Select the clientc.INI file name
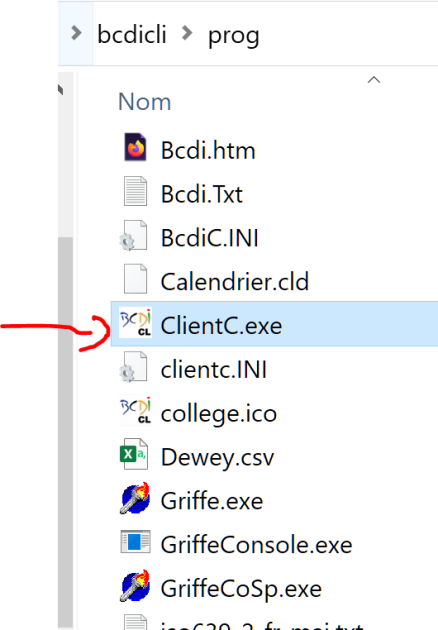This screenshot has width=438, height=630. click(214, 370)
